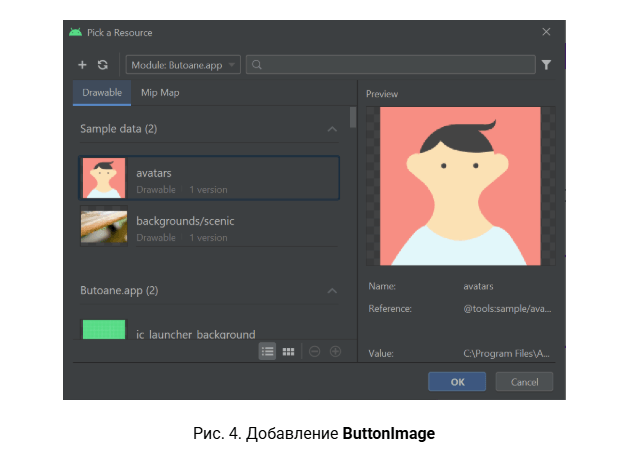Click the green ic_launcher_background swatch

pyautogui.click(x=103, y=330)
